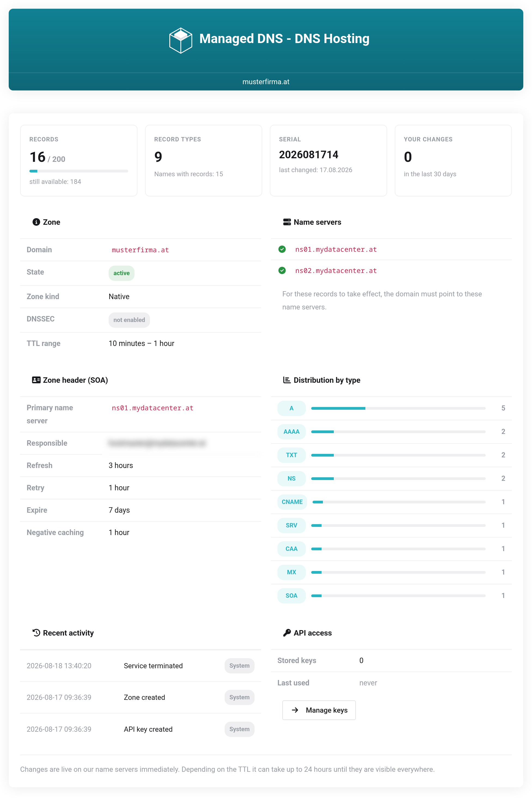Click the Retry '1 hour' value
Viewport: 532px width, 808px height.
point(119,488)
